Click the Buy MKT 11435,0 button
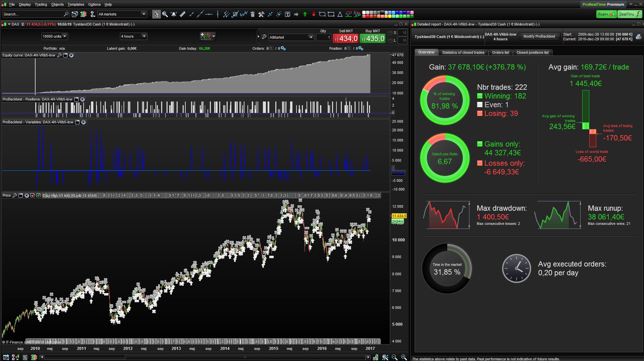 click(x=372, y=39)
